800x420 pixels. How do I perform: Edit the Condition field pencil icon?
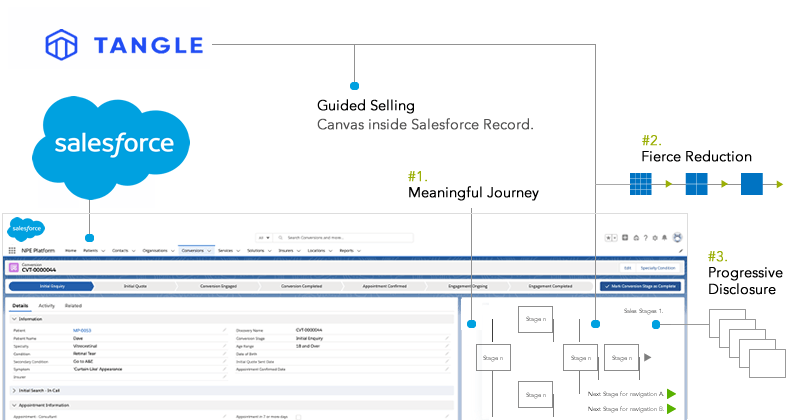click(x=224, y=354)
